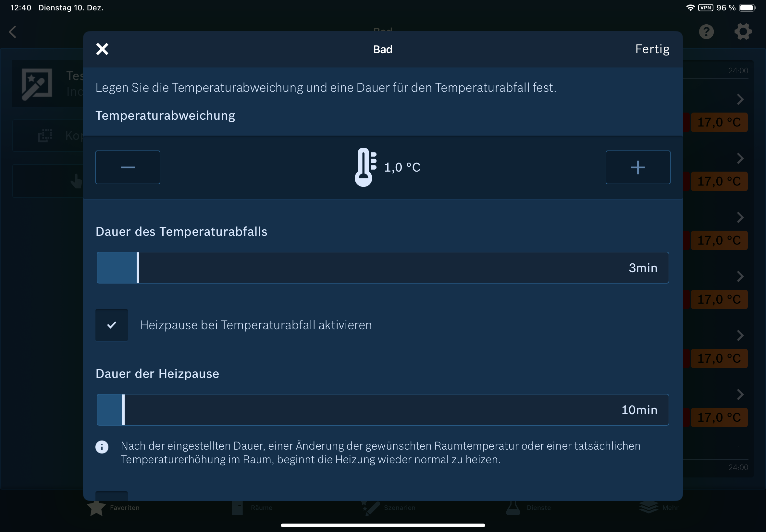Open the Szenarien tab
The width and height of the screenshot is (766, 532).
click(x=389, y=508)
